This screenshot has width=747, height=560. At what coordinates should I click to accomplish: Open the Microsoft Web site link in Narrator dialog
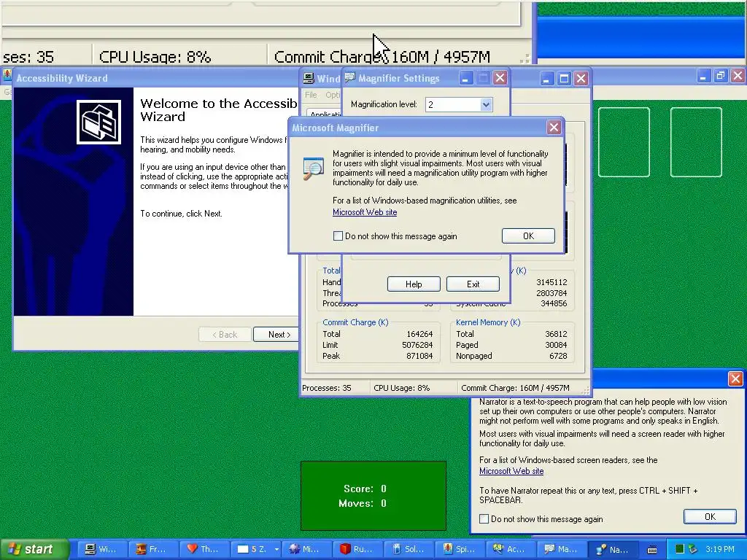(511, 471)
